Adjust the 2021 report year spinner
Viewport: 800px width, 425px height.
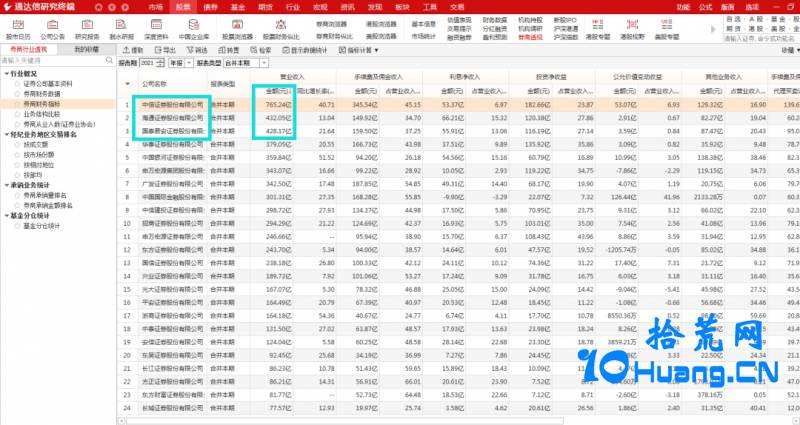(160, 63)
